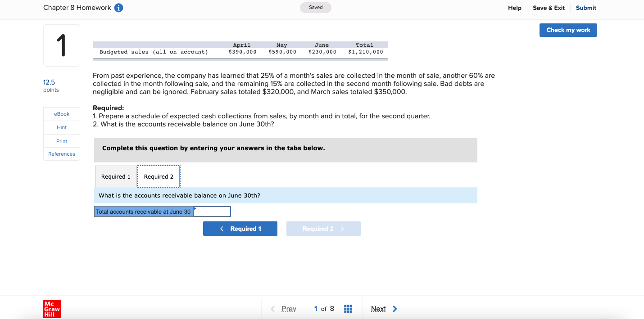Click the June sales value $230,000
The width and height of the screenshot is (644, 319).
pyautogui.click(x=322, y=52)
